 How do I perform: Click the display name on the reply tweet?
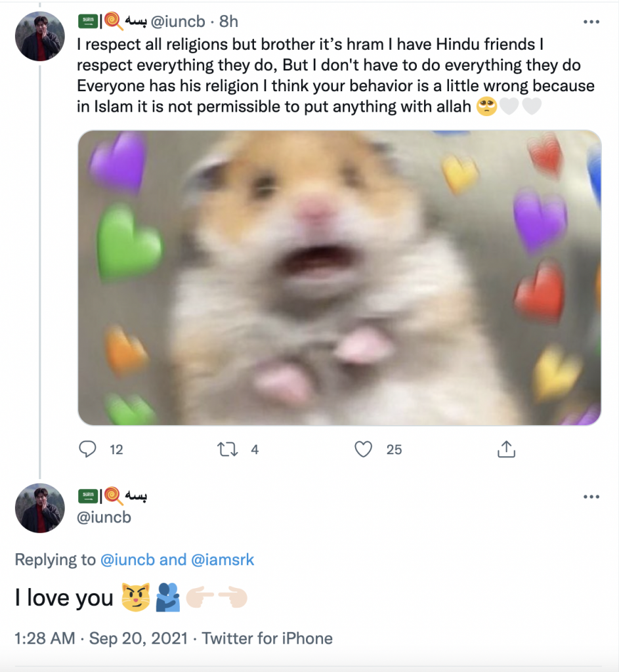click(113, 495)
